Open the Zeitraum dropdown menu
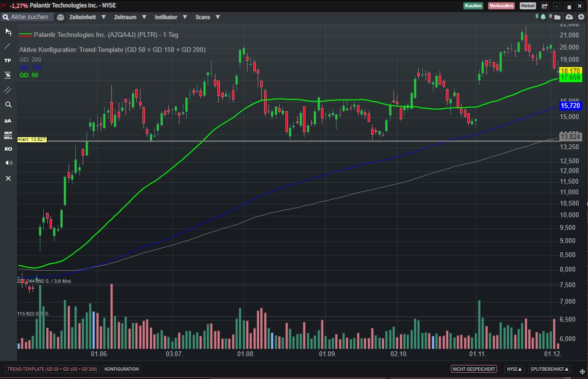The image size is (588, 379). point(129,17)
